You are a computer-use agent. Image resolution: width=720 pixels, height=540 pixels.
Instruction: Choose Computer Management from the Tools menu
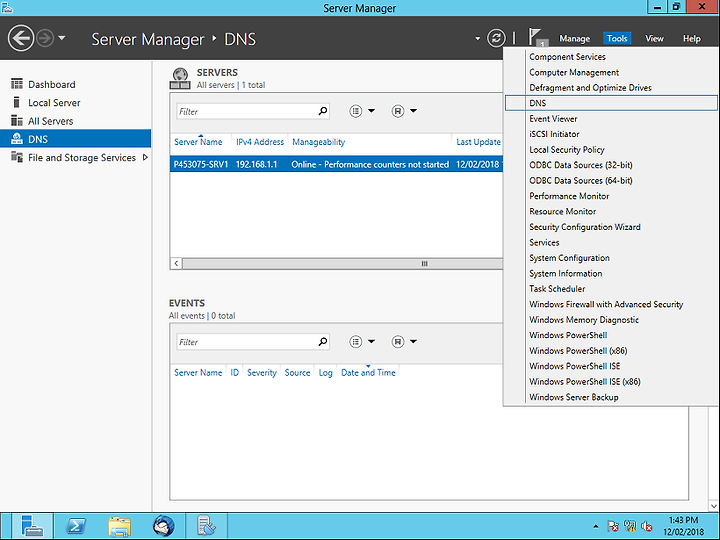pos(611,72)
